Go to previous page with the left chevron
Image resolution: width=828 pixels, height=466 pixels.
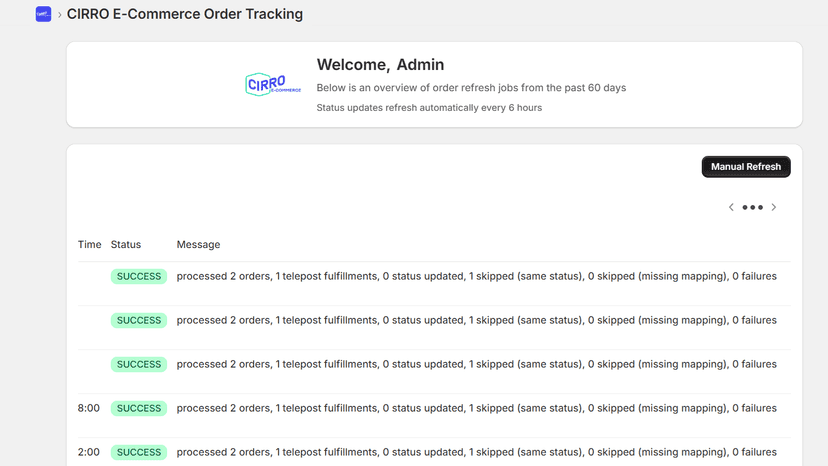731,207
